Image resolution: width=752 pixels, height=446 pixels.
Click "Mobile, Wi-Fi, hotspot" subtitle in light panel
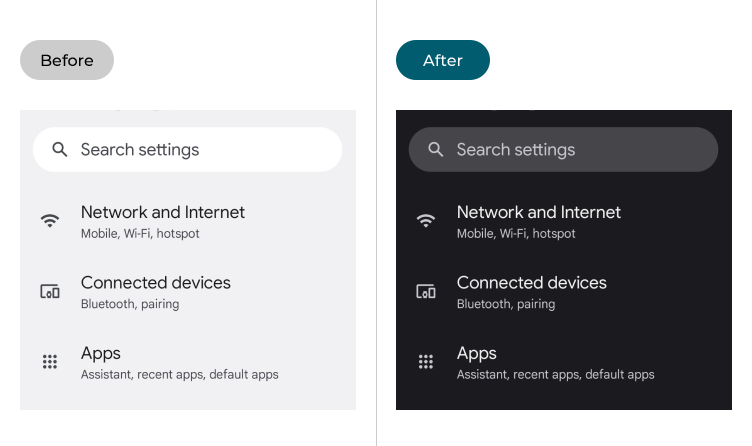(x=140, y=234)
